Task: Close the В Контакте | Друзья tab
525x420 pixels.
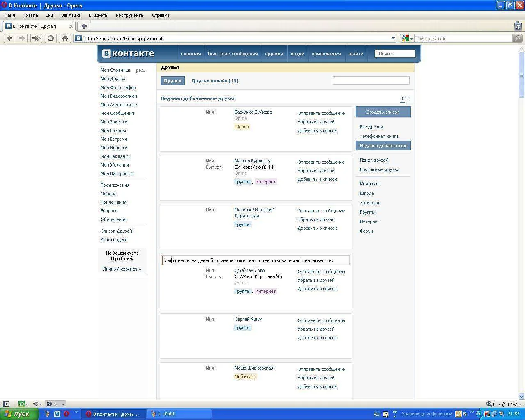Action: [71, 26]
